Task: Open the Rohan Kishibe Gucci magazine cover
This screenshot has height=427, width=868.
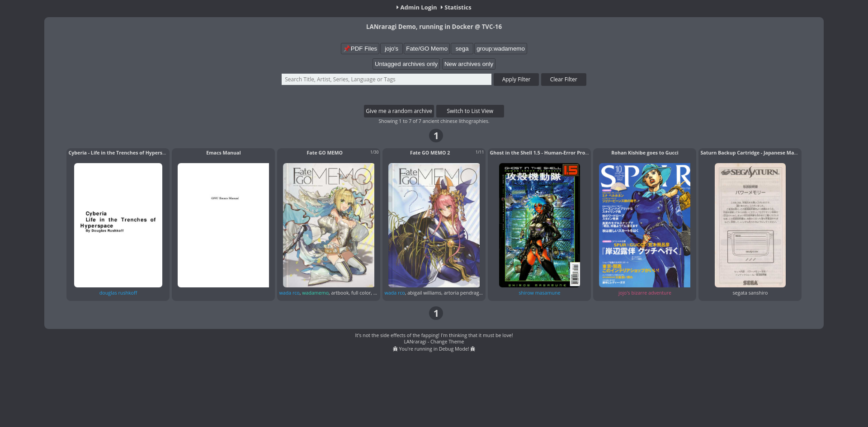Action: [x=645, y=225]
